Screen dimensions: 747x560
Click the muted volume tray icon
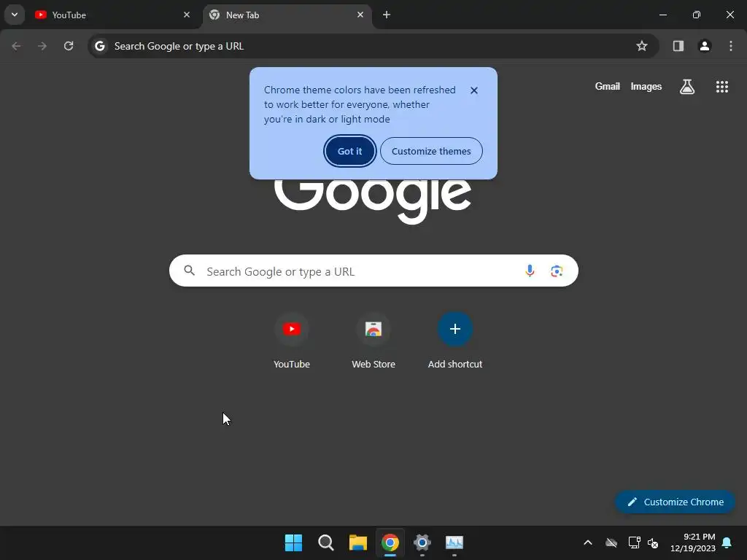tap(653, 542)
